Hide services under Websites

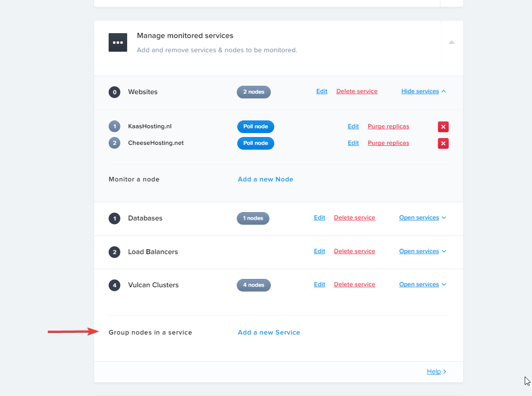423,91
